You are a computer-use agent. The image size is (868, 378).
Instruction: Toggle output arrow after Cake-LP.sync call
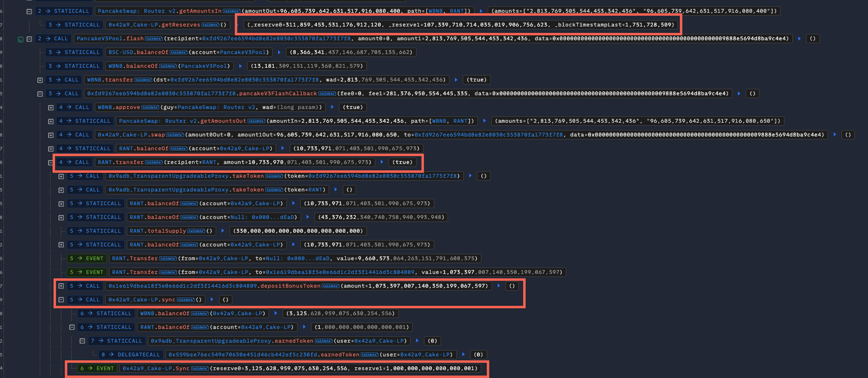212,299
